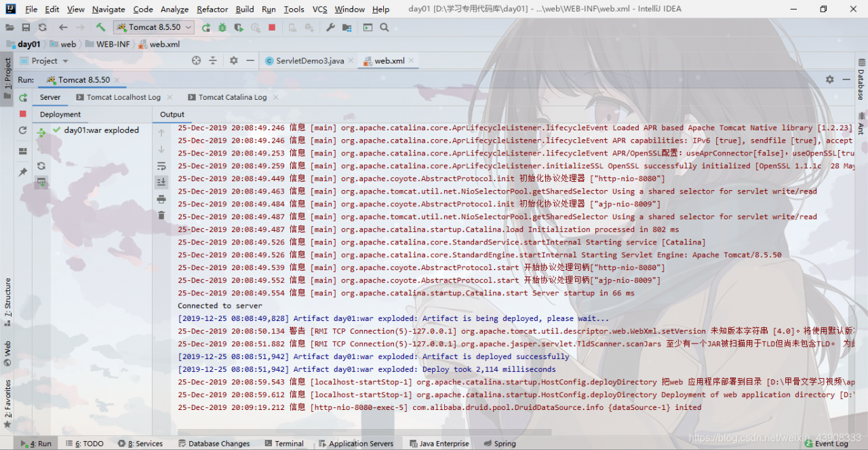The image size is (868, 450).
Task: Click the day01 breadcrumb
Action: click(23, 44)
